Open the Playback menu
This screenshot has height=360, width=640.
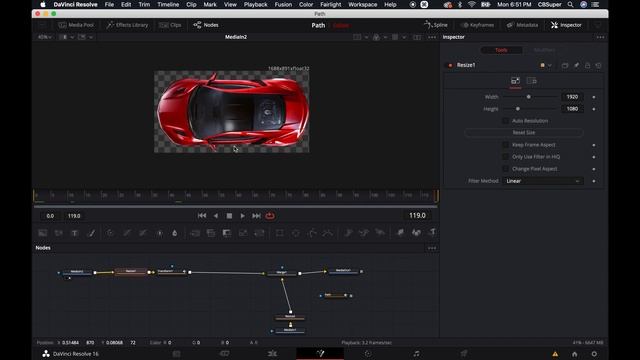256,4
